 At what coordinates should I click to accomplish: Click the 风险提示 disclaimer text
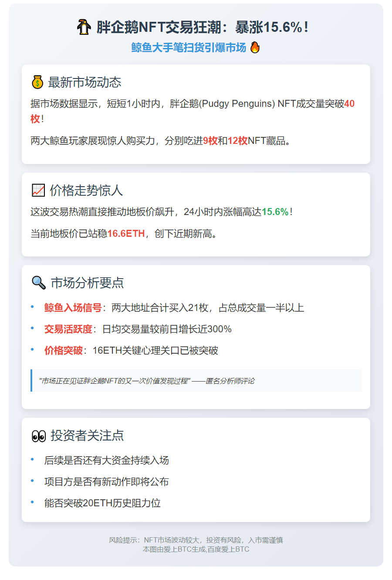click(x=196, y=540)
